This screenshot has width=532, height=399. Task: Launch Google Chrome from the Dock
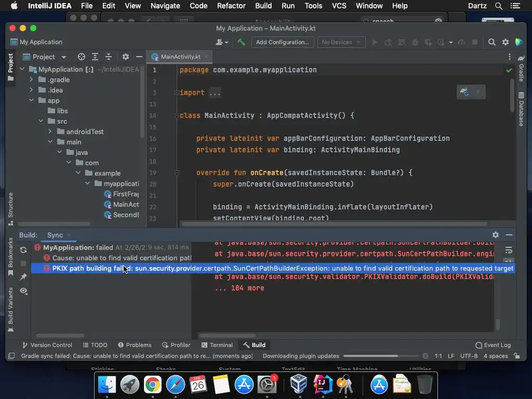[153, 385]
